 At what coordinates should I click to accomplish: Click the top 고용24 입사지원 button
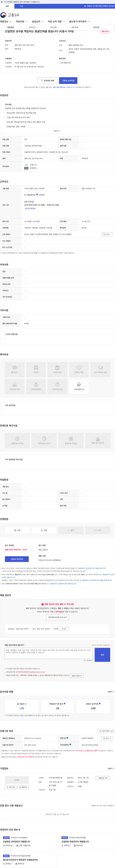pyautogui.click(x=68, y=81)
